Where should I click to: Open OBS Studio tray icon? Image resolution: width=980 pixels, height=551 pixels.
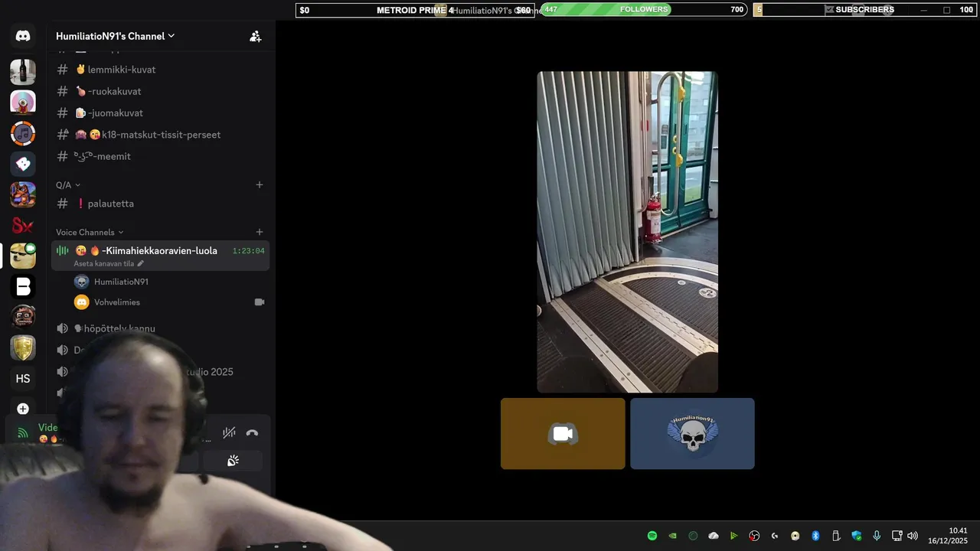754,536
